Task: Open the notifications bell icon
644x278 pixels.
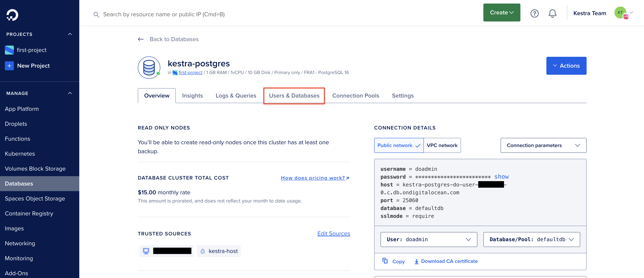Action: [552, 13]
